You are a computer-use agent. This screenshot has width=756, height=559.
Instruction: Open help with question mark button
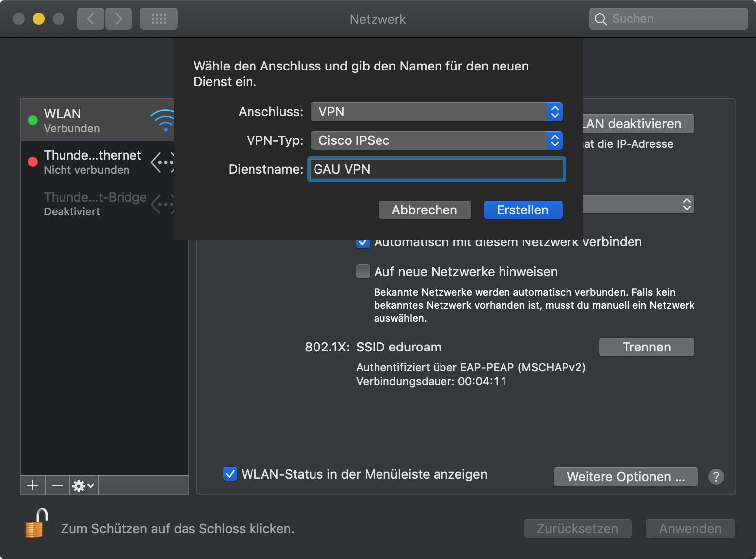[x=716, y=477]
